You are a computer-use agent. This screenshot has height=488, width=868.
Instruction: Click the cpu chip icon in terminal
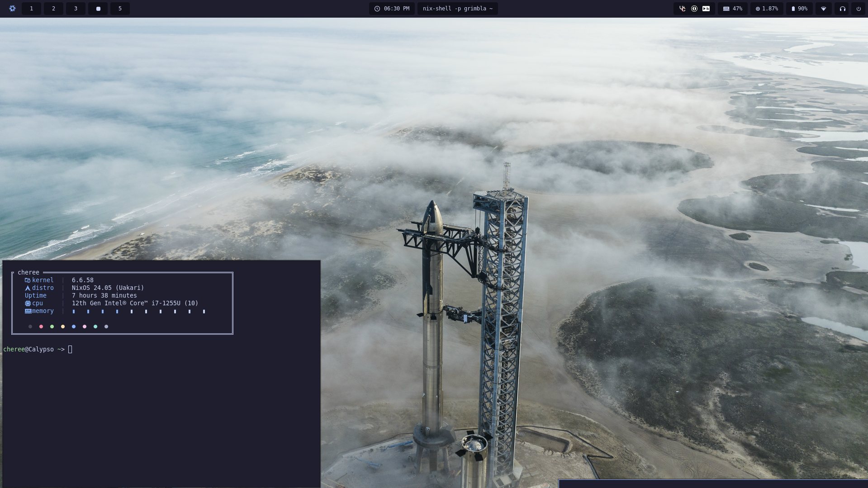coord(28,303)
